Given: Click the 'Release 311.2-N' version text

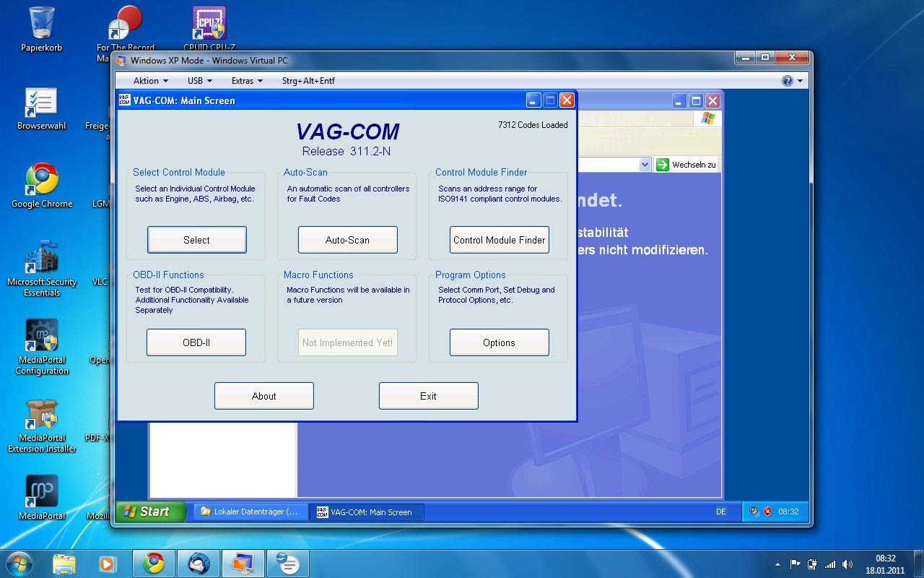Looking at the screenshot, I should [x=346, y=151].
